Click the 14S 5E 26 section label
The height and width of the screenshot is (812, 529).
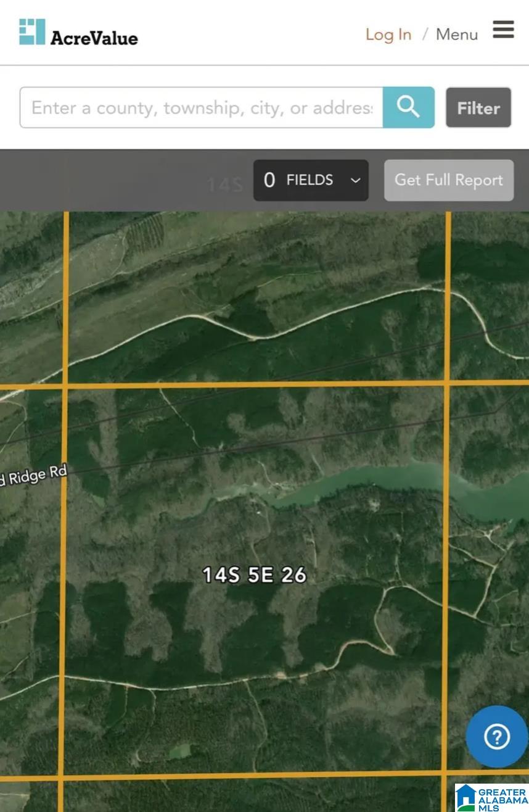[255, 575]
